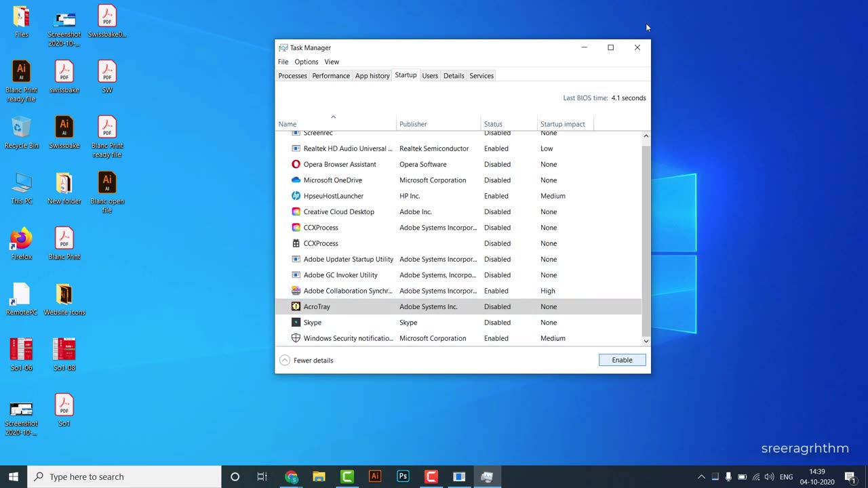Click the Adobe GC Invoker Utility icon
Viewport: 868px width, 488px height.
pos(296,275)
